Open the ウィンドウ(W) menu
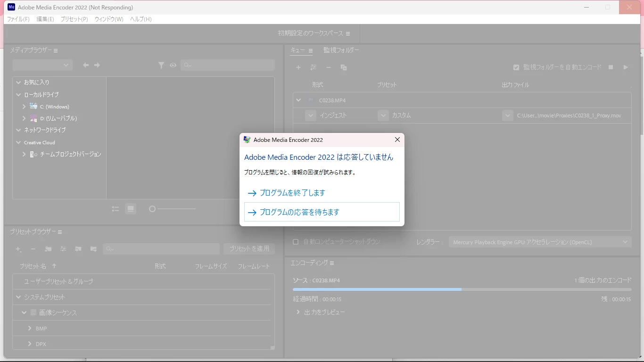 coord(109,19)
